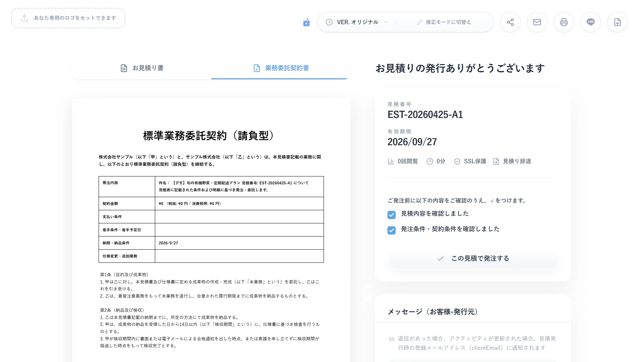This screenshot has width=644, height=362.
Task: Click the upload icon for custom logo
Action: [24, 18]
